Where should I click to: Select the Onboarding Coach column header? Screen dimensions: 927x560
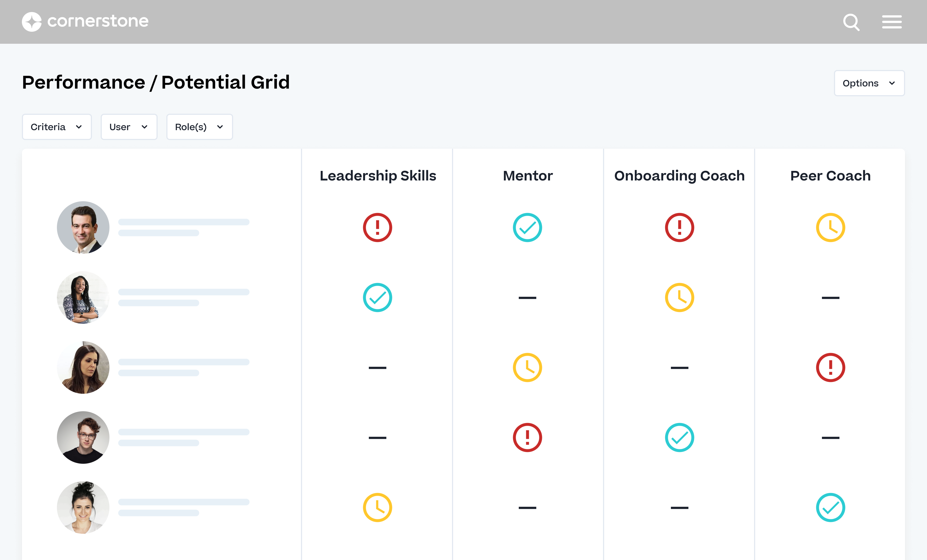(679, 176)
